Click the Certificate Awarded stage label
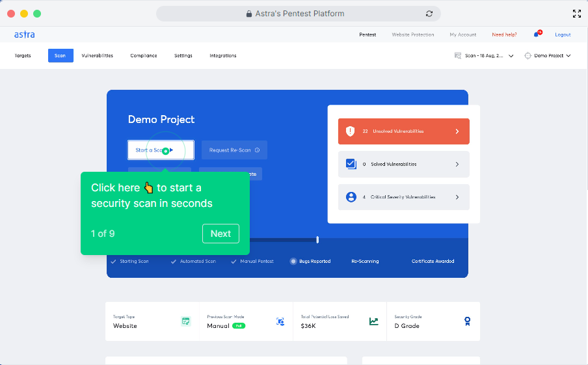Viewport: 588px width, 365px height. pos(433,262)
